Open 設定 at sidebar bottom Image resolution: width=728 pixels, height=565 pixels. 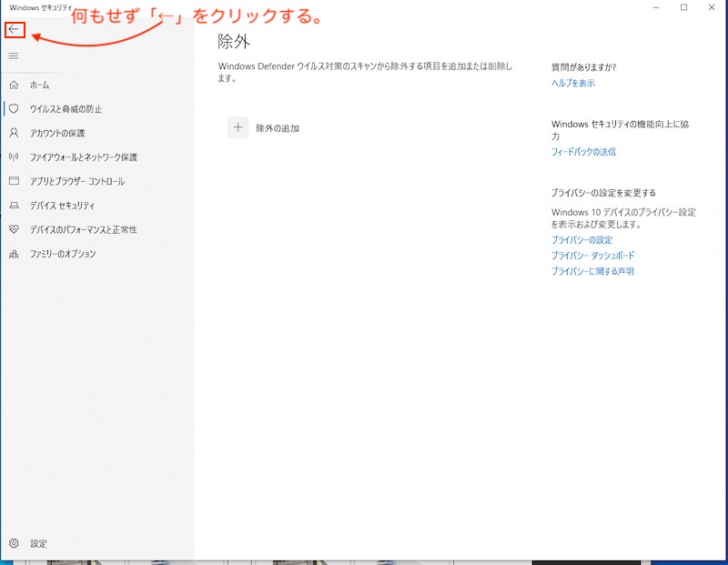38,544
